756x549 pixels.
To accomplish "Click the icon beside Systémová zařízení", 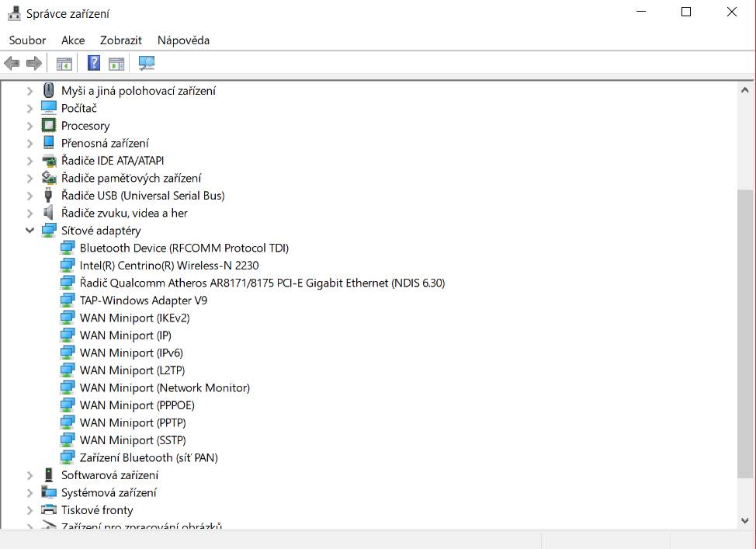I will tap(49, 492).
